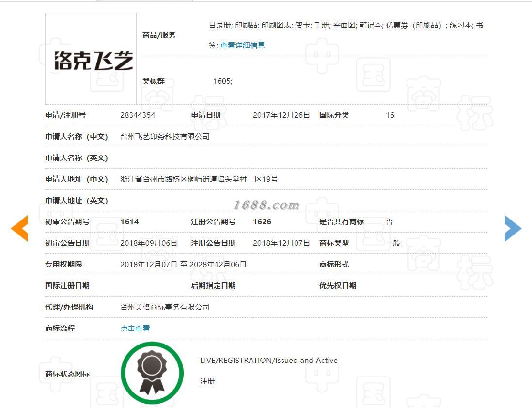Click the 商标形式 label
532x408 pixels.
click(334, 265)
